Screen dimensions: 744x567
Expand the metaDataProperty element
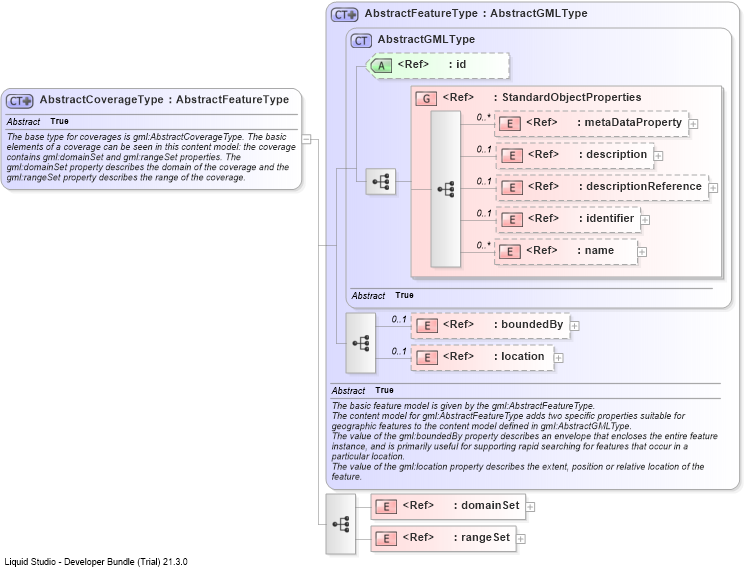pyautogui.click(x=693, y=124)
